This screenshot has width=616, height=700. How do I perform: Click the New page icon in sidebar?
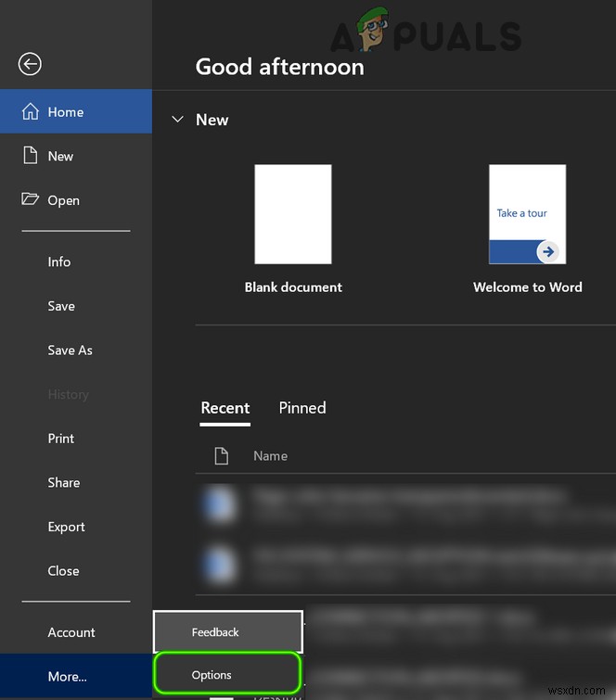click(31, 156)
